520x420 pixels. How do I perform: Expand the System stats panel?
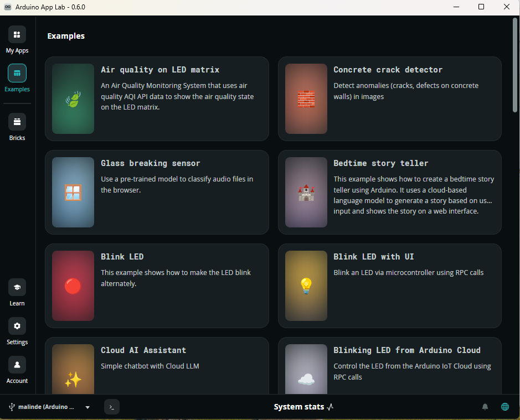coord(303,407)
